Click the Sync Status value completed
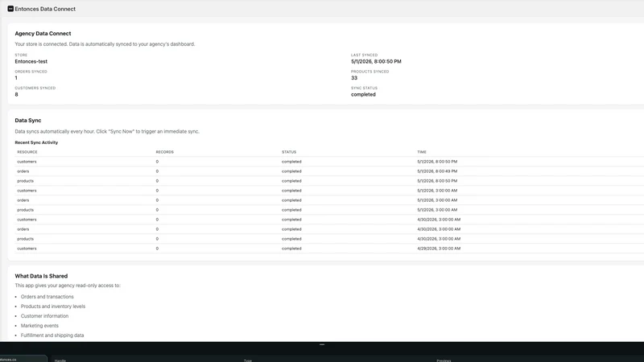This screenshot has height=362, width=644. [363, 94]
